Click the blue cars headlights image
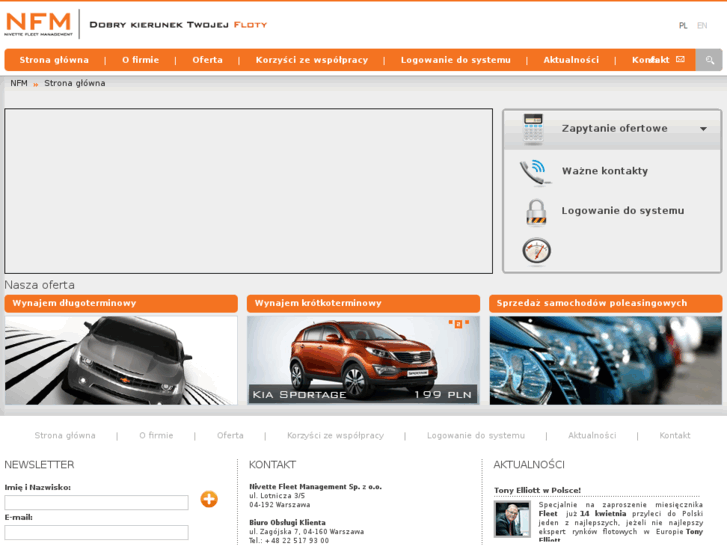727x545 pixels. [606, 360]
